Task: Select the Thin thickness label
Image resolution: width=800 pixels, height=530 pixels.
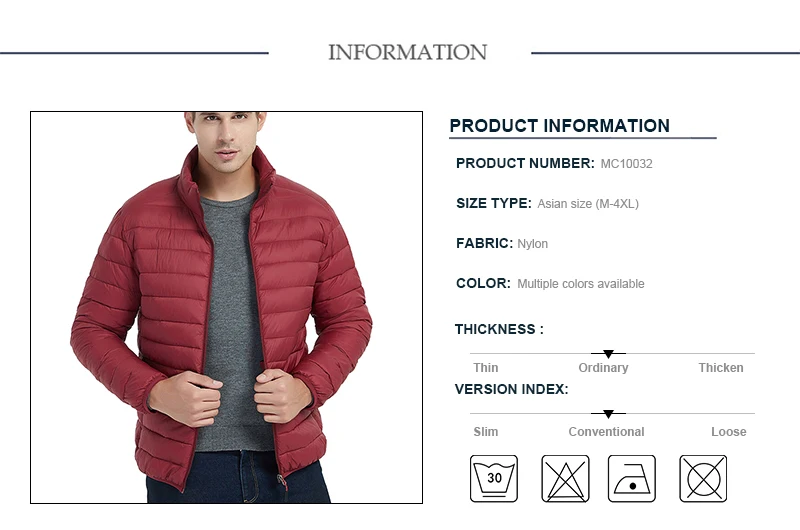Action: tap(485, 368)
